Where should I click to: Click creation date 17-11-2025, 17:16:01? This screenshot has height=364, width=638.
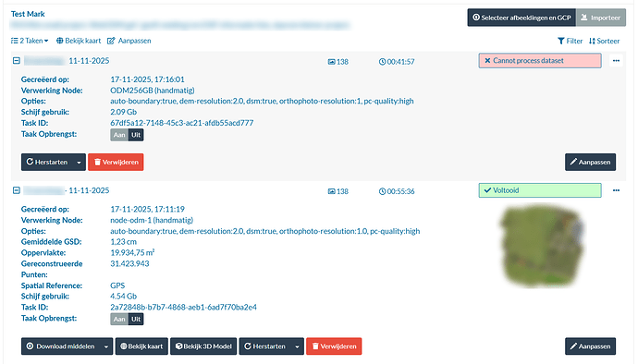(x=147, y=79)
